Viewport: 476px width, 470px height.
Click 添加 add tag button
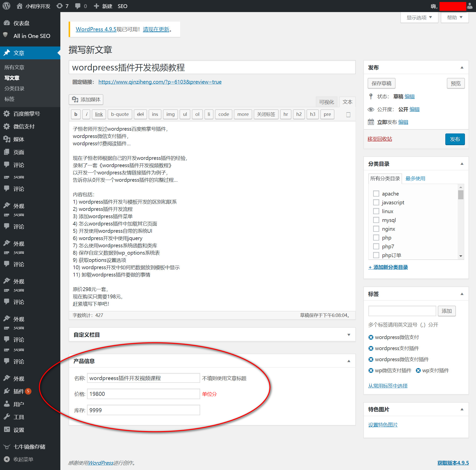(447, 311)
